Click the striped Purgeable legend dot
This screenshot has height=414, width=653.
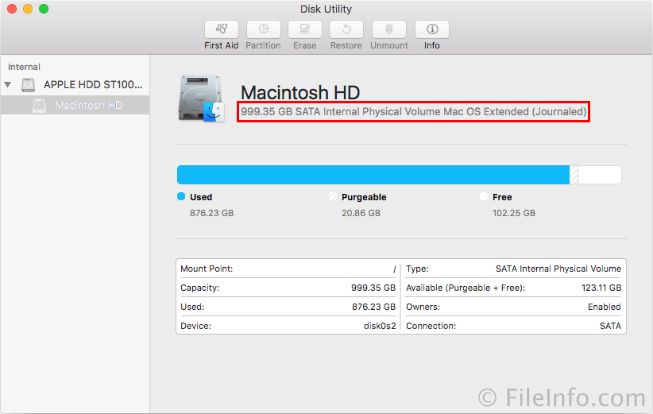click(x=332, y=196)
